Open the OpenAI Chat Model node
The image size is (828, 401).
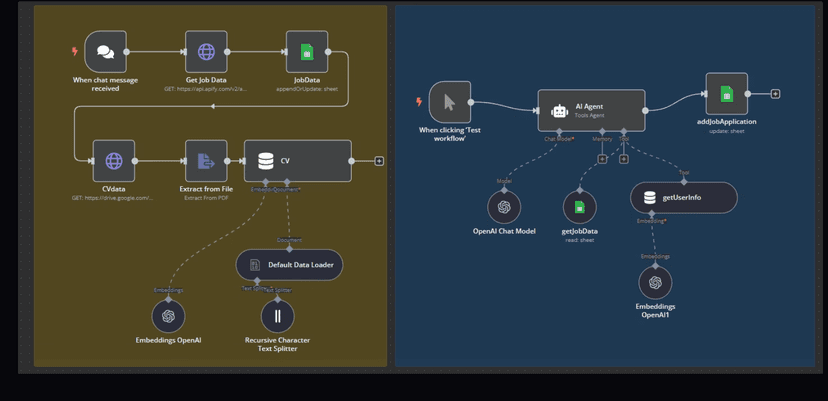(504, 207)
